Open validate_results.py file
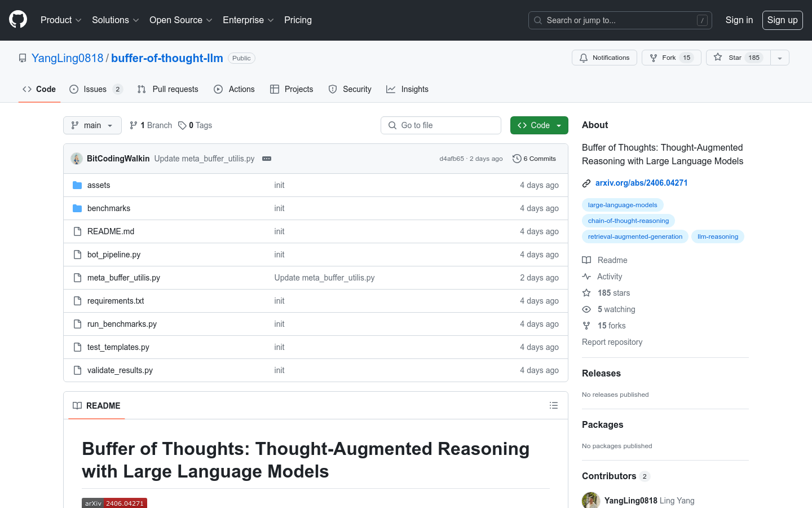 click(x=120, y=370)
